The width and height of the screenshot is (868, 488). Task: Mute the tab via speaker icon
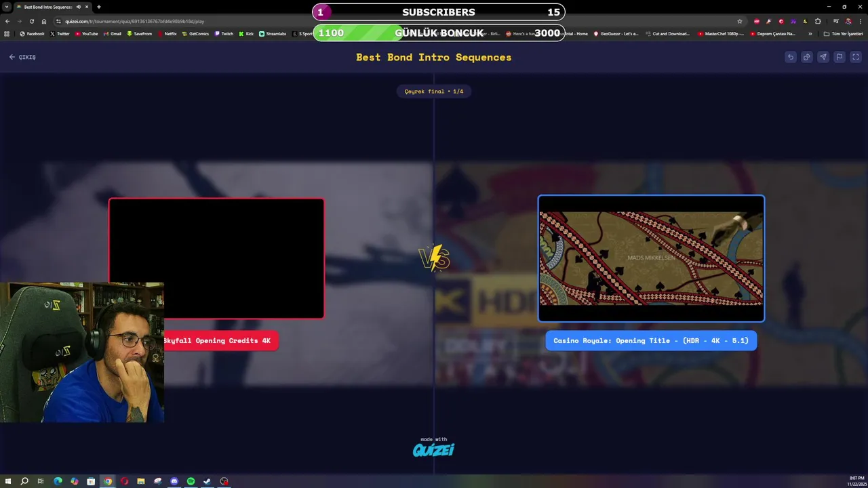pyautogui.click(x=79, y=7)
